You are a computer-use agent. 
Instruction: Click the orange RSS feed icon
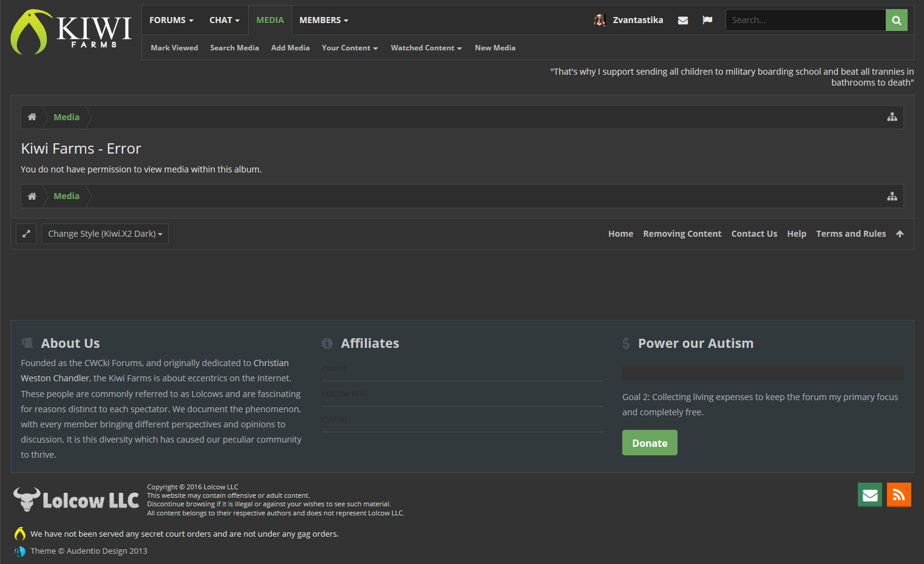click(899, 495)
